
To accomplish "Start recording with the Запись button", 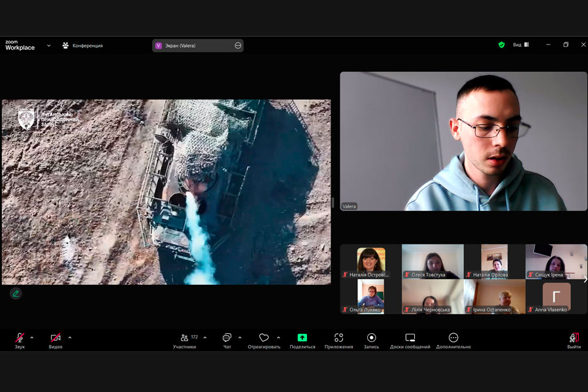I will click(371, 341).
